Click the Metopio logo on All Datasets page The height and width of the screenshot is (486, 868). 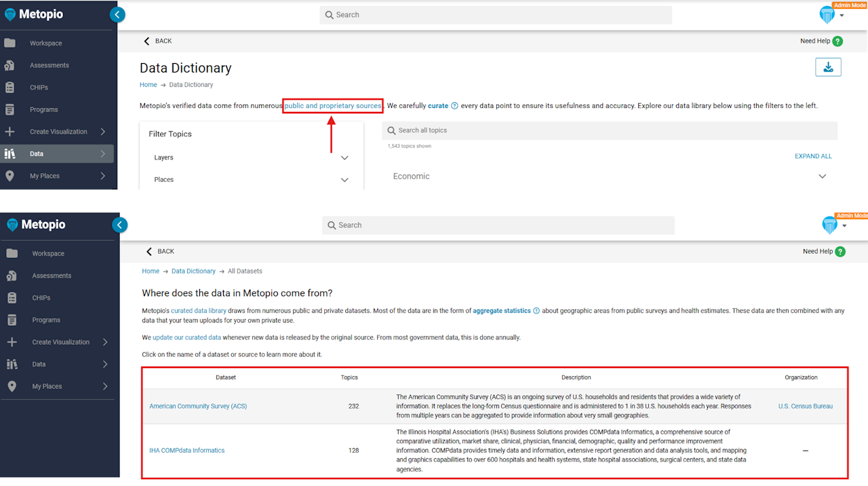(37, 225)
